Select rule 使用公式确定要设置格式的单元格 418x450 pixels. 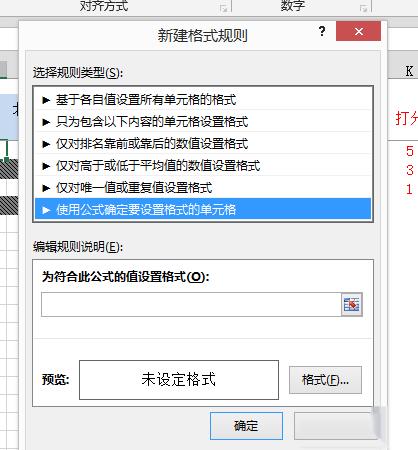pyautogui.click(x=203, y=210)
